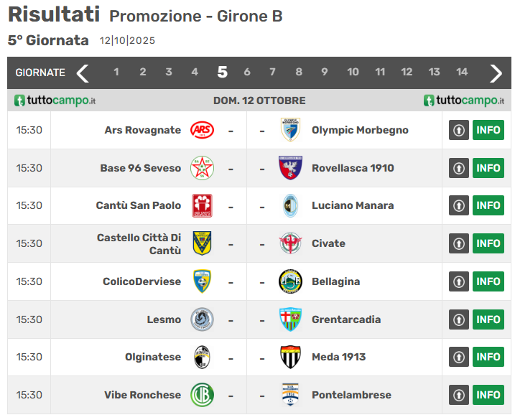Viewport: 515px width, 420px height.
Task: Click the Vibe Ronchese green logo
Action: 202,395
